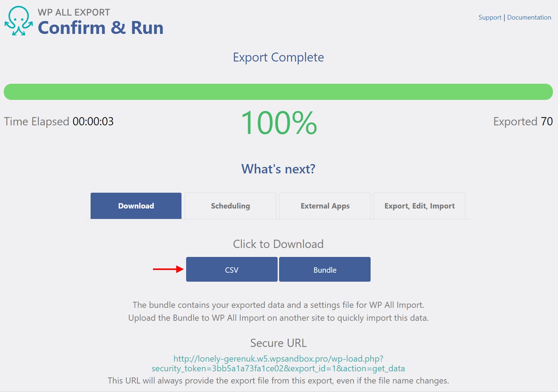The width and height of the screenshot is (558, 392).
Task: Click the Exported 70 count
Action: coord(522,122)
